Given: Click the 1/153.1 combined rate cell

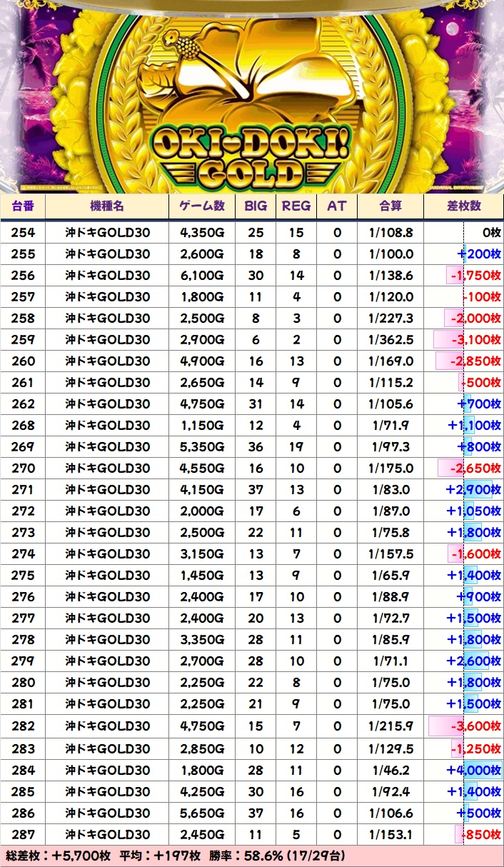Looking at the screenshot, I should (x=390, y=834).
